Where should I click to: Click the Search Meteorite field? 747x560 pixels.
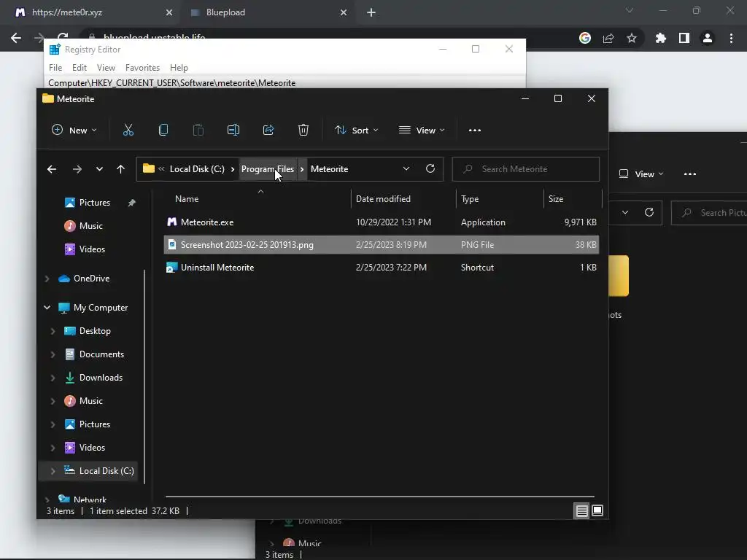coord(525,169)
